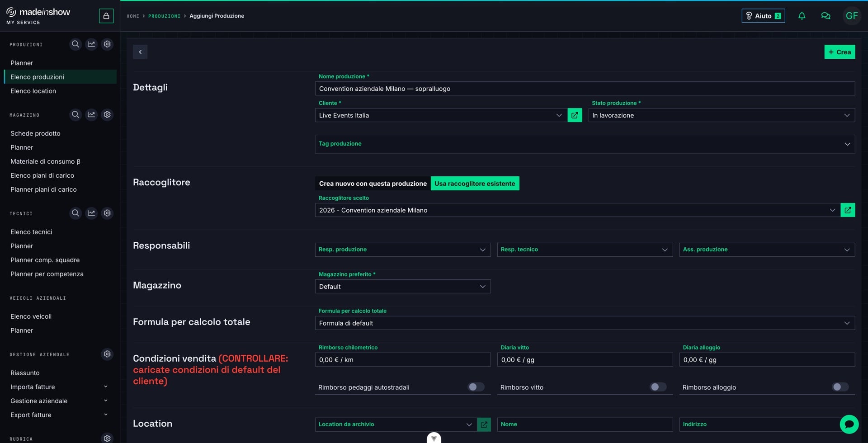
Task: Open Planner piani di carico
Action: [x=60, y=189]
